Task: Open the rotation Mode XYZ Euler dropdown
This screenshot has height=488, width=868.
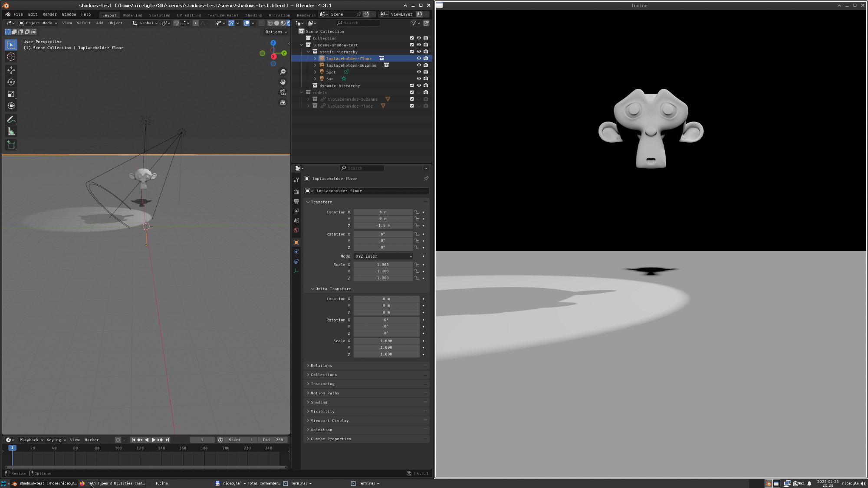Action: click(383, 256)
